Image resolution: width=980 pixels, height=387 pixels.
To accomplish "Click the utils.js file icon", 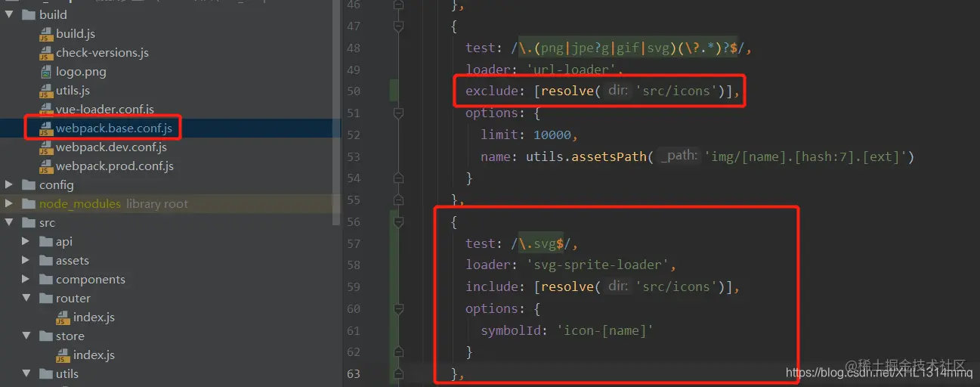I will [45, 91].
